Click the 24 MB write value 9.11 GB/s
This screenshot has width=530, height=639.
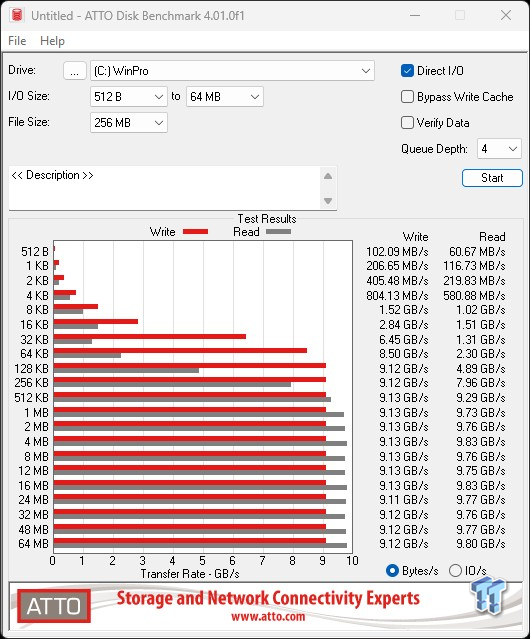click(404, 500)
